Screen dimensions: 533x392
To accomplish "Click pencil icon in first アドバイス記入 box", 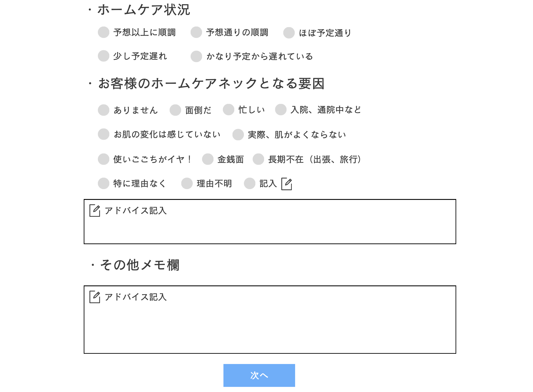I will [x=95, y=210].
